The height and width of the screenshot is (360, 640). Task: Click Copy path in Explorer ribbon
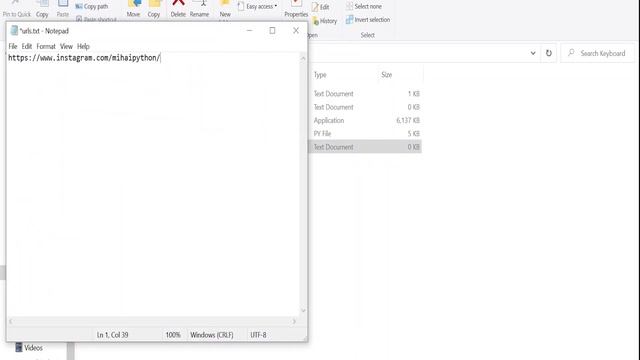click(x=92, y=7)
